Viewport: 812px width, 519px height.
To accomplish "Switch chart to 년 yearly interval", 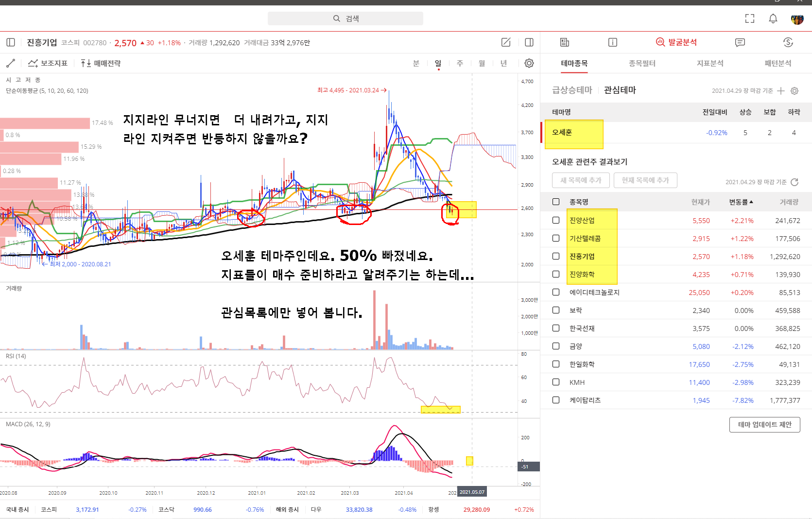I will tap(503, 63).
